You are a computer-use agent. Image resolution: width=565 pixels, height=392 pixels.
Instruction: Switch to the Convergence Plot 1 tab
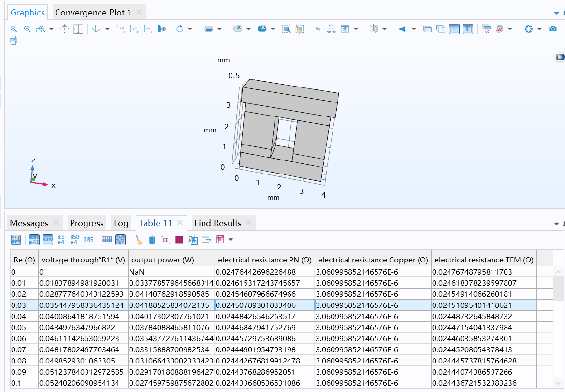coord(93,13)
